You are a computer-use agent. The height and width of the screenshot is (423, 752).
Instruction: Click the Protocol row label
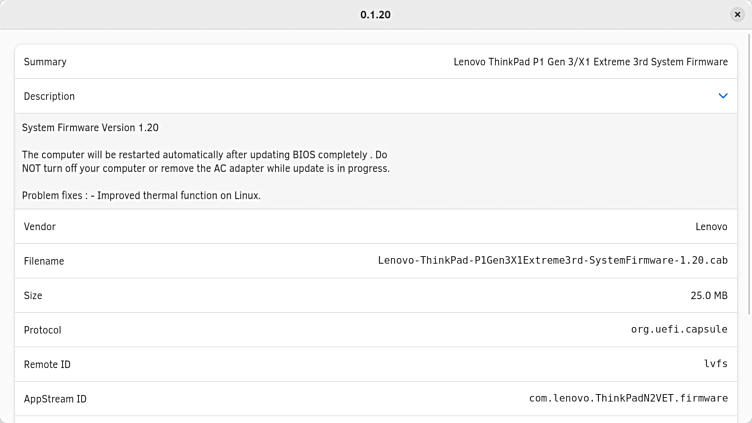tap(43, 330)
